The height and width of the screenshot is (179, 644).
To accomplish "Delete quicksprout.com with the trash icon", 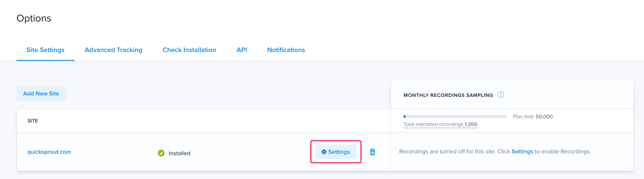I will point(372,152).
